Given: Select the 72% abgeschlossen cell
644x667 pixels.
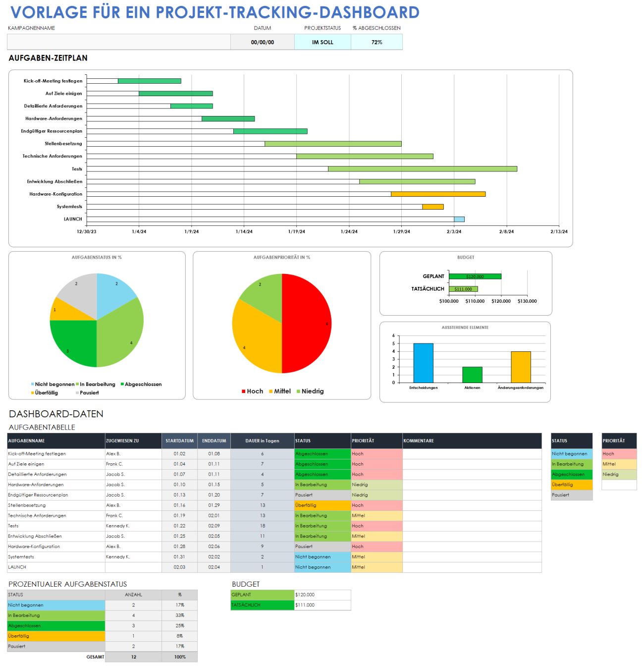Looking at the screenshot, I should [x=376, y=42].
